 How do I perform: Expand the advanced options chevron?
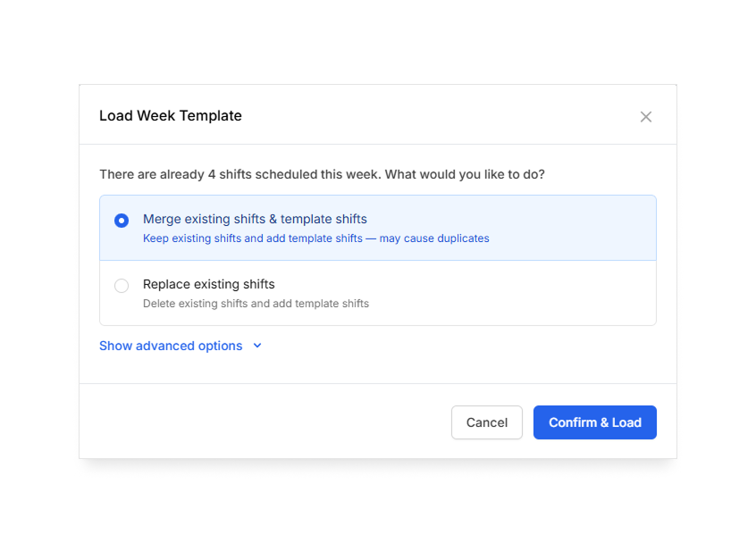257,346
